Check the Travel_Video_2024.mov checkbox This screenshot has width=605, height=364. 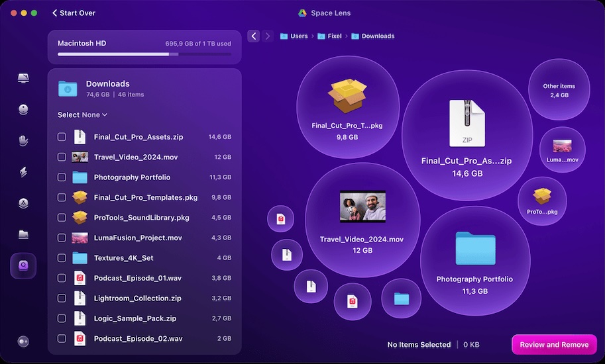coord(62,157)
